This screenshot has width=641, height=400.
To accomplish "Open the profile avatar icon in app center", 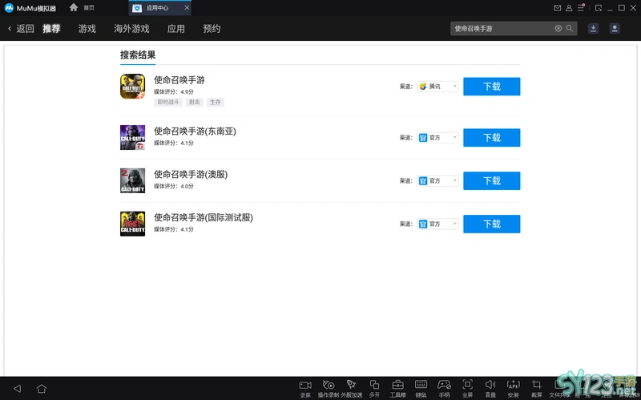I will pos(614,28).
